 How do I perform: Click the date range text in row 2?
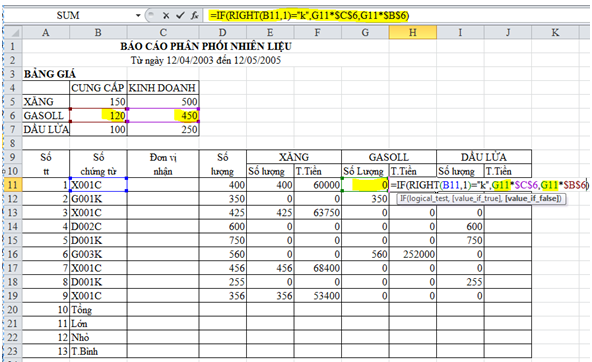(206, 60)
